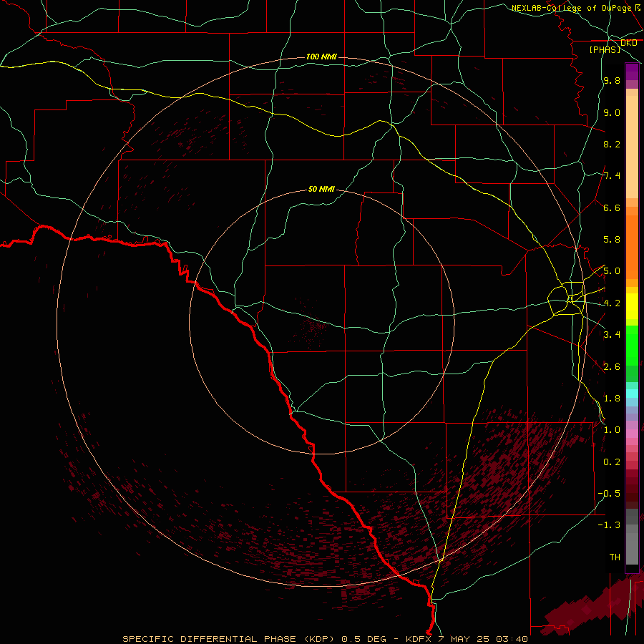
Task: Click the 1.0 scale value
Action: (x=612, y=430)
